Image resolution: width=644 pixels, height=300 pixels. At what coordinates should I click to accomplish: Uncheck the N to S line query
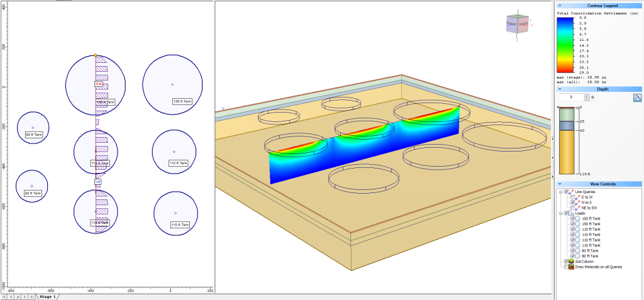pyautogui.click(x=573, y=203)
